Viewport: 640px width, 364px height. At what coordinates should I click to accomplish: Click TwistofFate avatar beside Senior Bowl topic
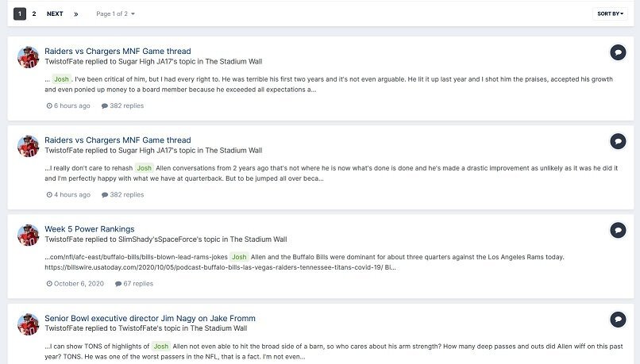coord(28,324)
